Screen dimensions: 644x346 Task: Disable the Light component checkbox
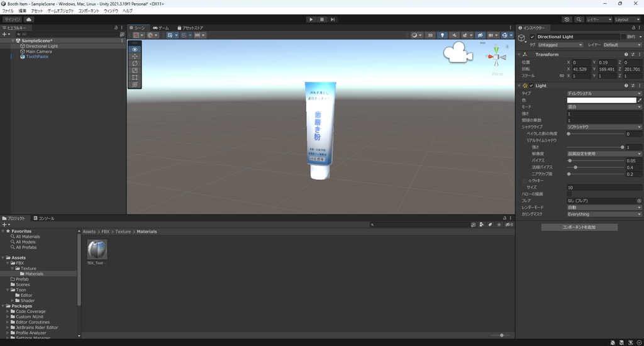pyautogui.click(x=531, y=86)
